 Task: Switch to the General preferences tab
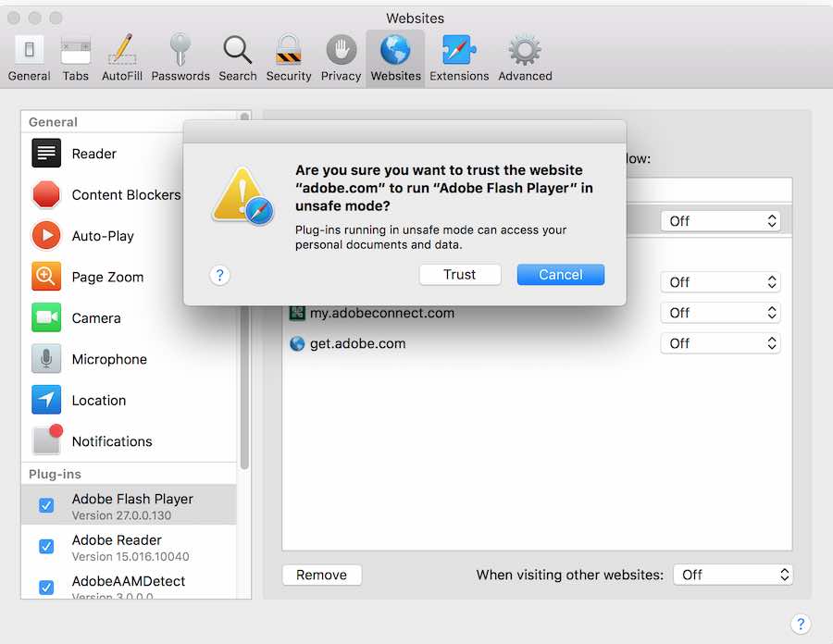click(30, 57)
